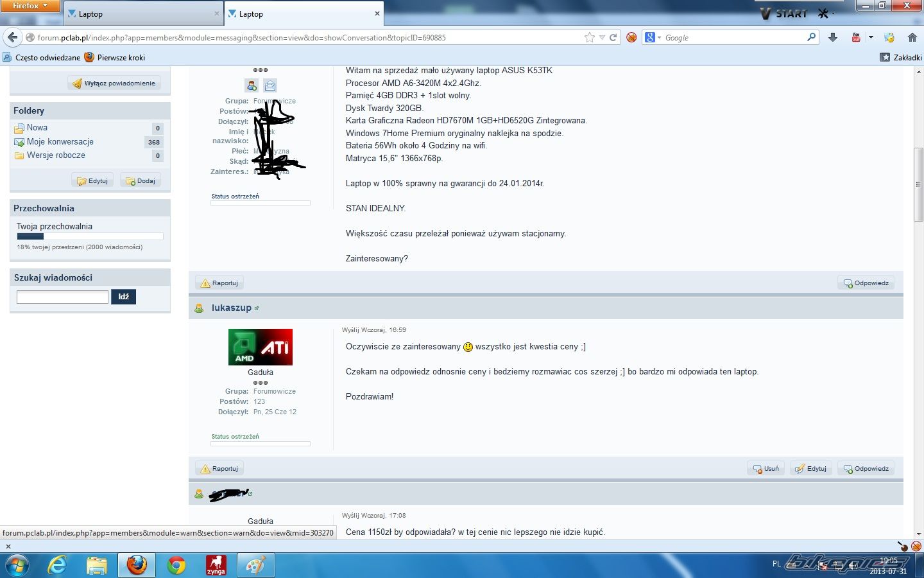Image resolution: width=924 pixels, height=578 pixels.
Task: Reload the page with the refresh icon
Action: pyautogui.click(x=613, y=37)
